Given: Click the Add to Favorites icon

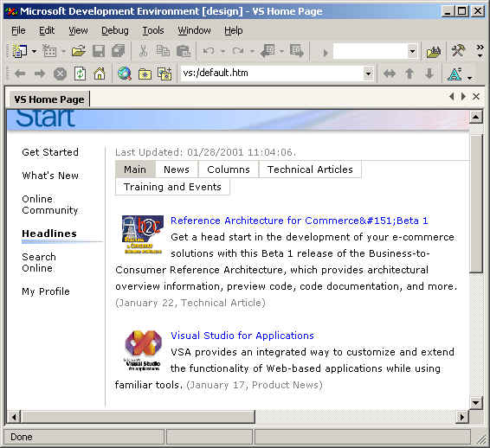Looking at the screenshot, I should (164, 74).
